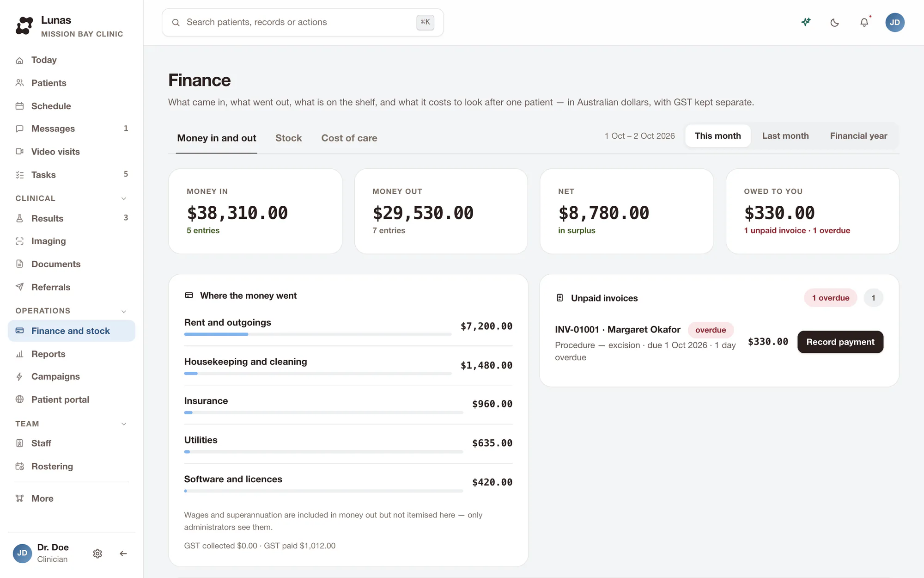
Task: Click the search patients, records or actions field
Action: point(303,22)
